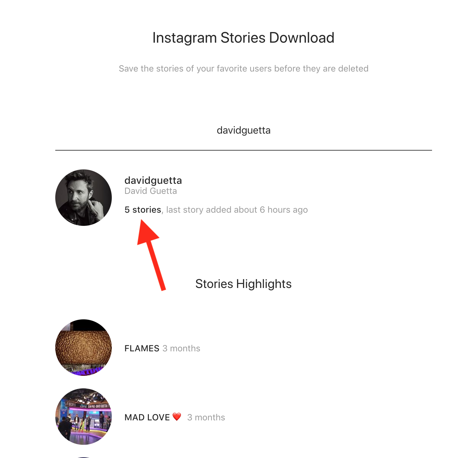Click the red heart emoji after MAD LOVE

pos(177,417)
